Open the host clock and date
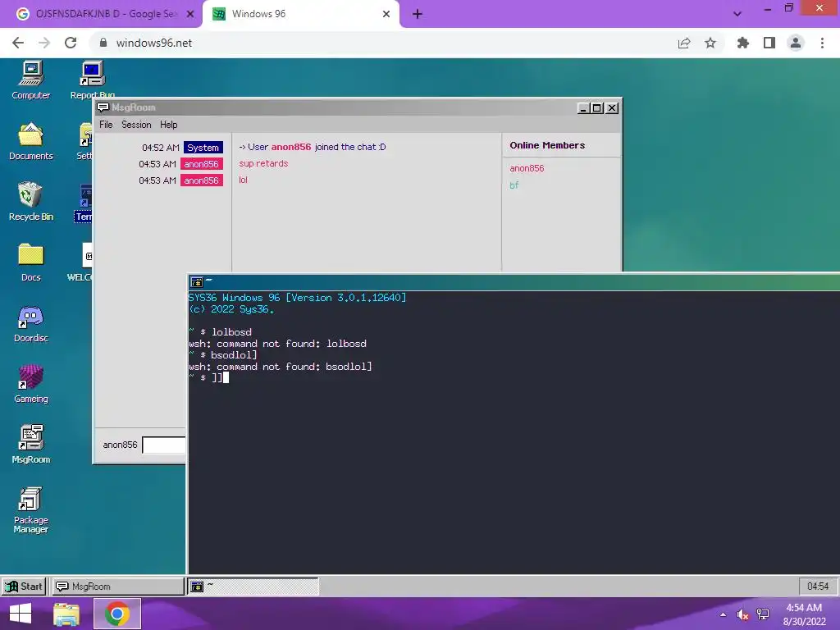The image size is (840, 630). coord(804,614)
